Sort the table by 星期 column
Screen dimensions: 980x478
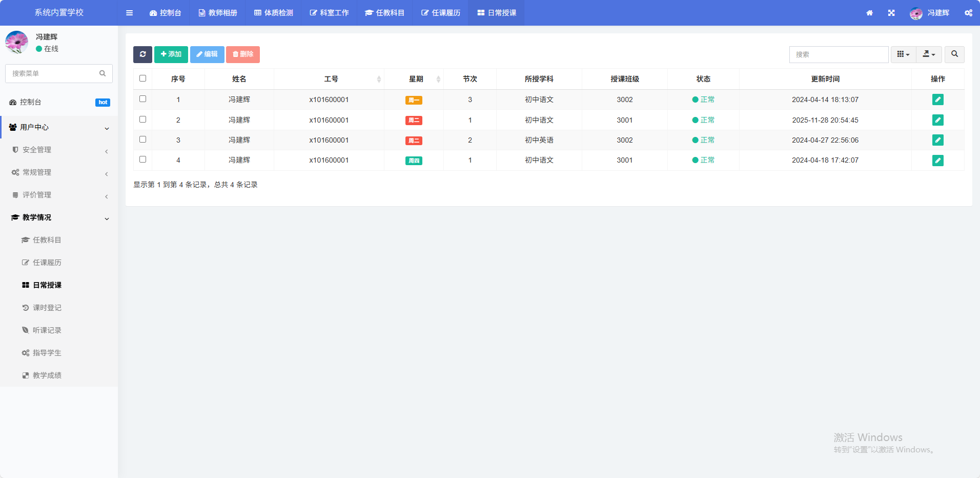[416, 79]
